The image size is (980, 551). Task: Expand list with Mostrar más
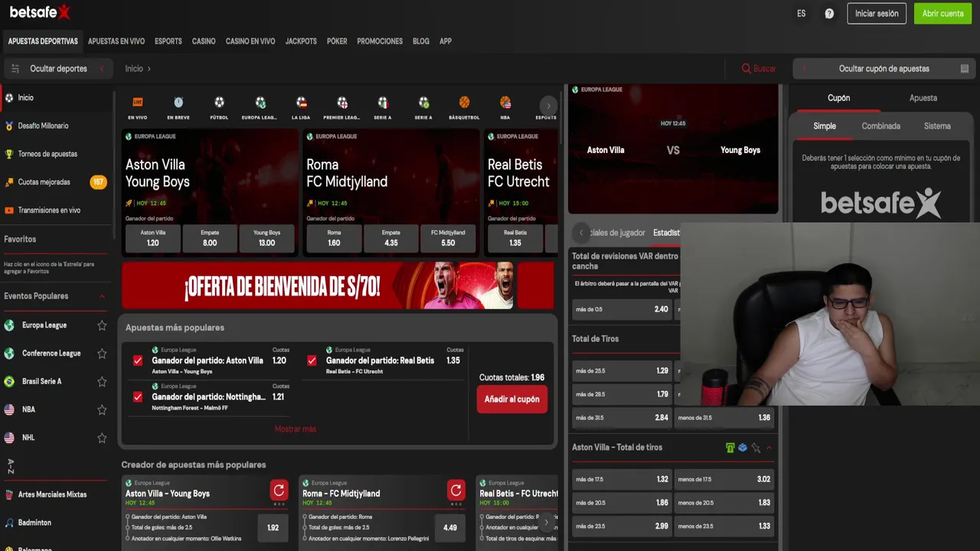click(296, 429)
